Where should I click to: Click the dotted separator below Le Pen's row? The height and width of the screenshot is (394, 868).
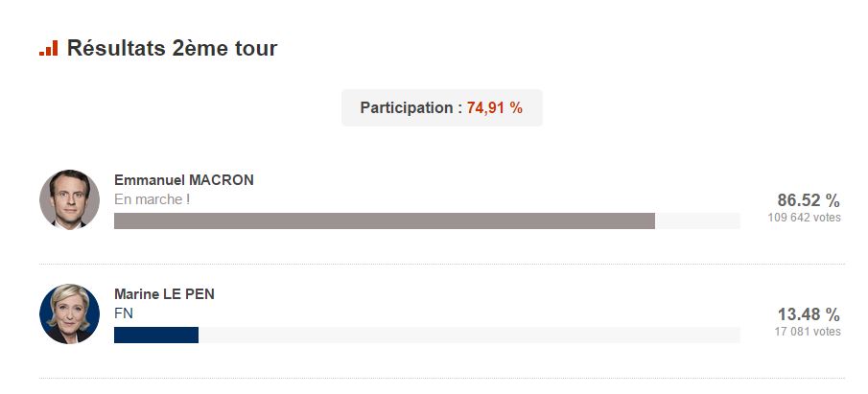tap(441, 378)
